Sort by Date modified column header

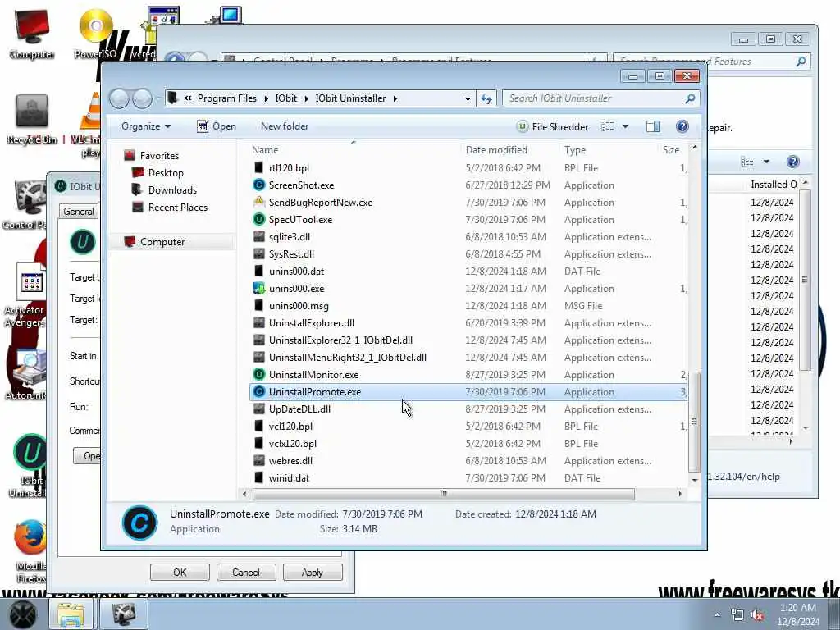[509, 150]
